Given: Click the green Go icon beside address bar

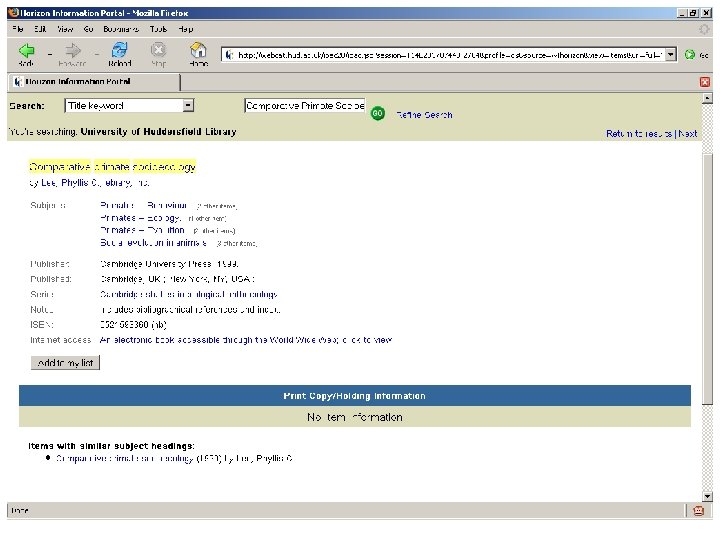Looking at the screenshot, I should (690, 55).
